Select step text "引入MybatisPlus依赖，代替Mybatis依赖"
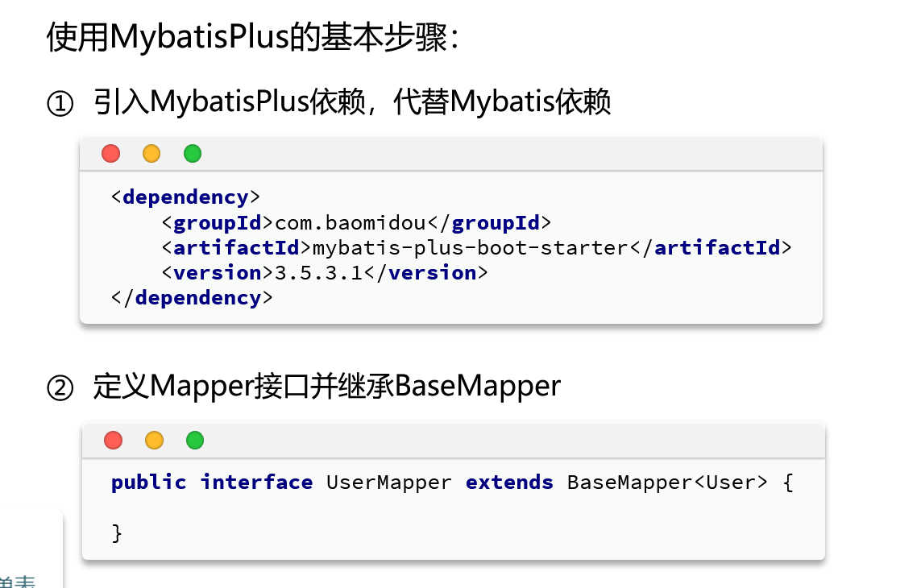This screenshot has height=588, width=921. pos(352,101)
